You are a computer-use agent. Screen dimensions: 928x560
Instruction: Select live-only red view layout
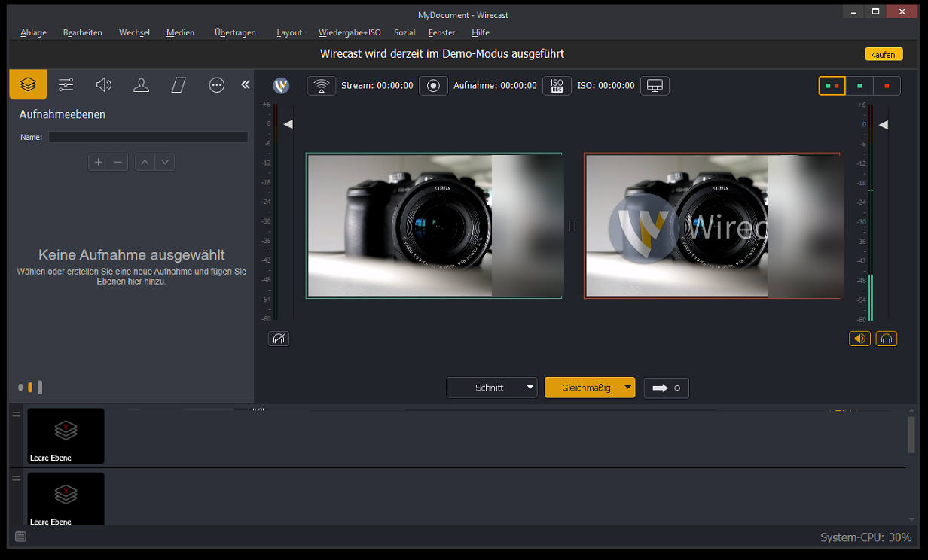[x=887, y=86]
